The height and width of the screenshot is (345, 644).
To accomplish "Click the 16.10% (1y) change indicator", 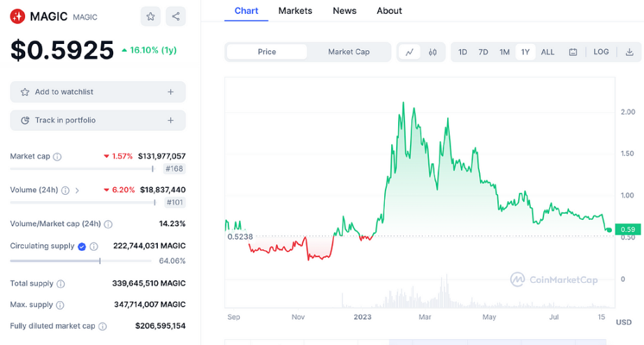I will click(149, 50).
